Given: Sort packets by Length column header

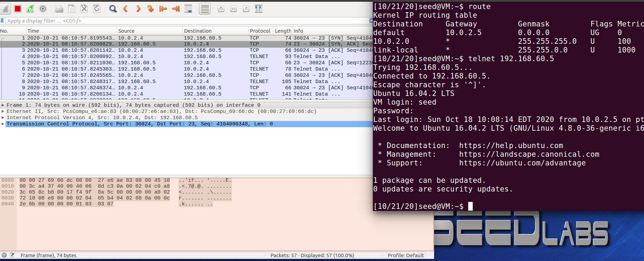Looking at the screenshot, I should [x=283, y=31].
